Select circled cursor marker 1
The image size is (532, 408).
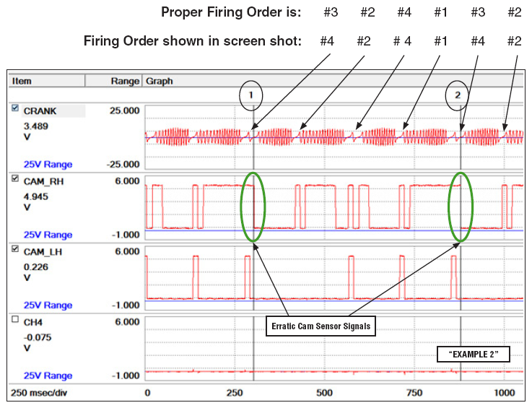click(x=251, y=95)
